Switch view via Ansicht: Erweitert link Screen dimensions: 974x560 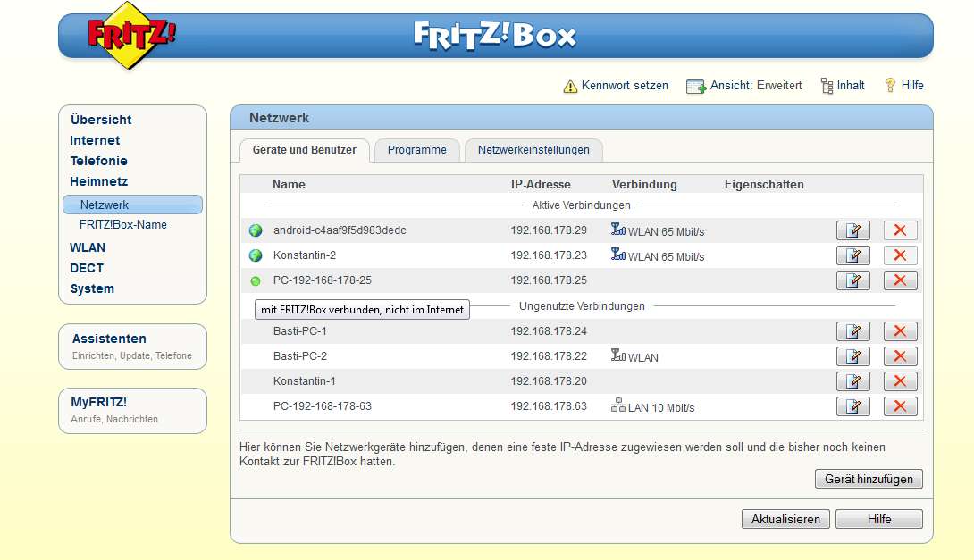[x=756, y=86]
